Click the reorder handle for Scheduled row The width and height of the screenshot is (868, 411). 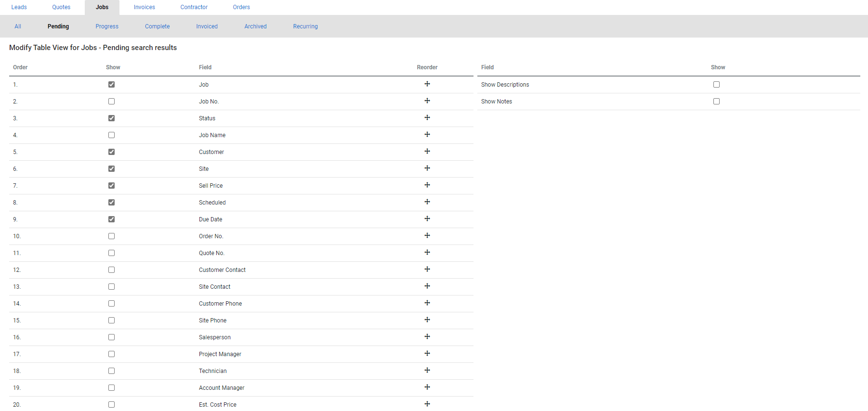pyautogui.click(x=427, y=202)
